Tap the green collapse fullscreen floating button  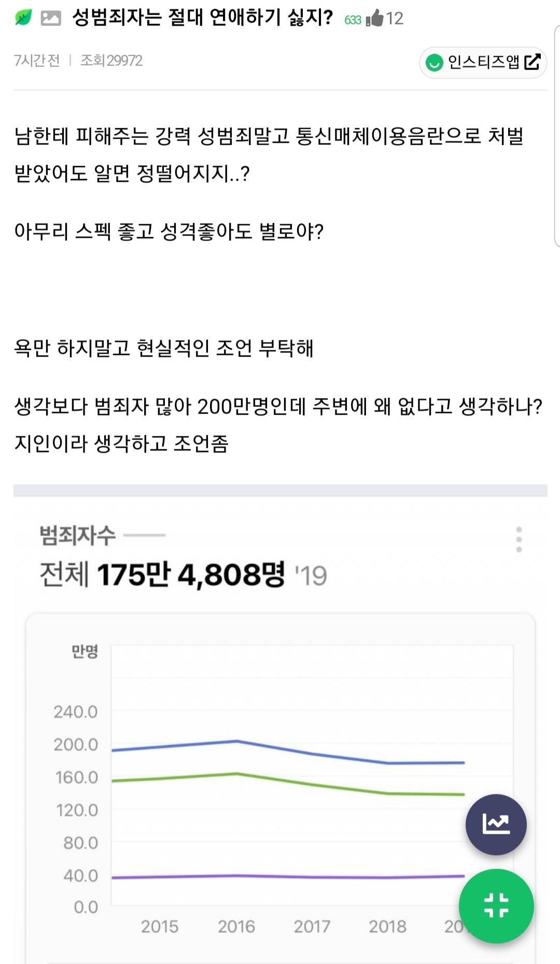pos(496,905)
